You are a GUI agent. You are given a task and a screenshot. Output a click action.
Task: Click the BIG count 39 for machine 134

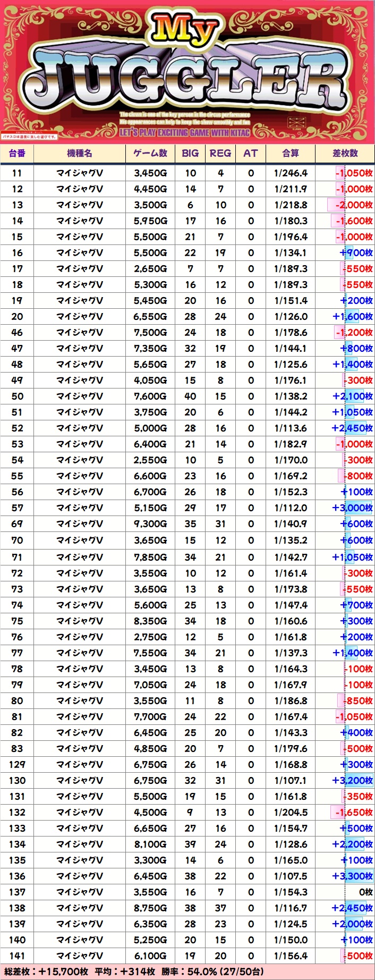pos(190,844)
